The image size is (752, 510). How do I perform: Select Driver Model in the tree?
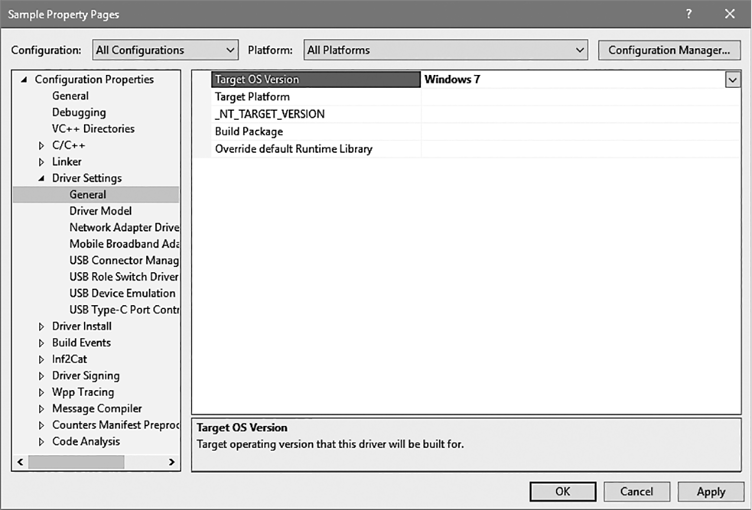(100, 211)
